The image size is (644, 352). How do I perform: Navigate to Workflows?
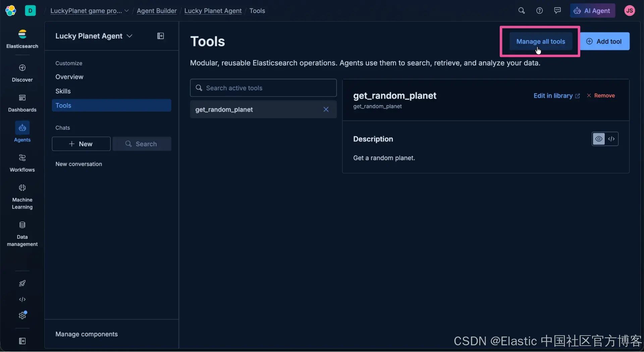(x=22, y=163)
